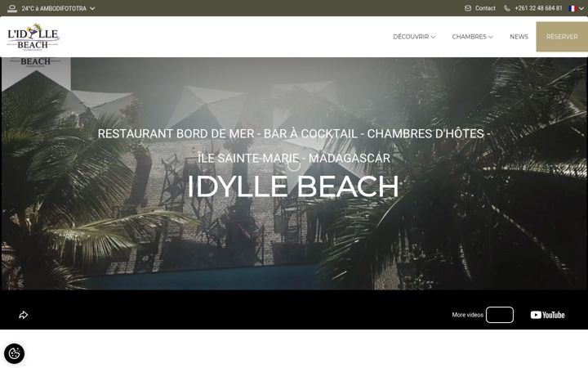
Task: Click the More videos label
Action: tap(467, 315)
